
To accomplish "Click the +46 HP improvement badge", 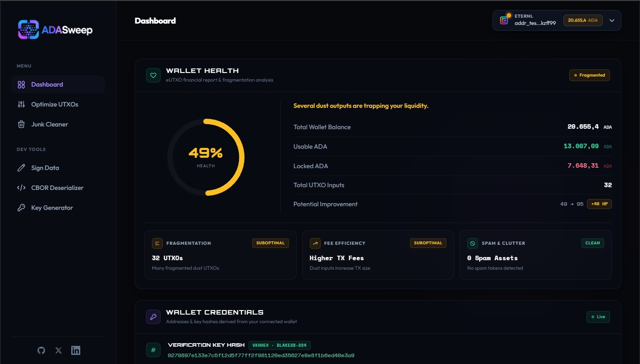I will (x=599, y=204).
